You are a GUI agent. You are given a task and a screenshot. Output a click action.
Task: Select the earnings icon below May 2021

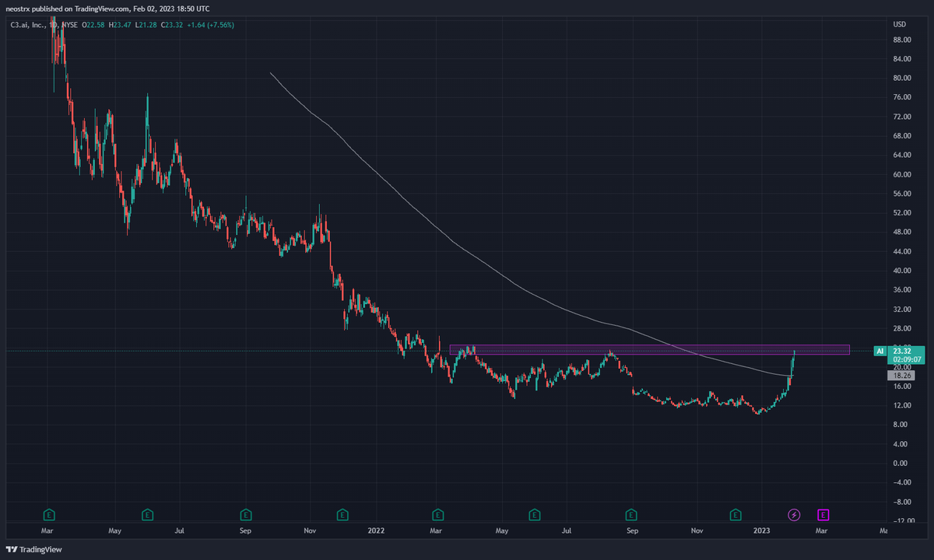pos(147,514)
